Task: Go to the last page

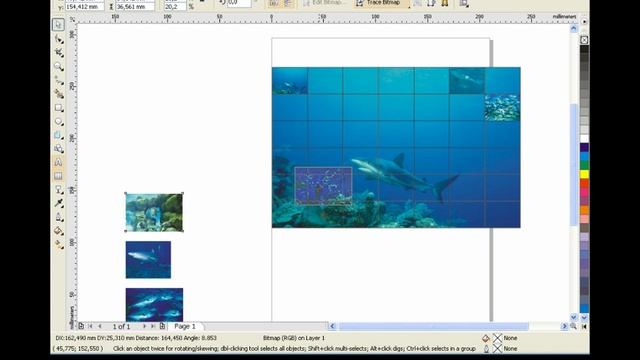Action: [153, 326]
